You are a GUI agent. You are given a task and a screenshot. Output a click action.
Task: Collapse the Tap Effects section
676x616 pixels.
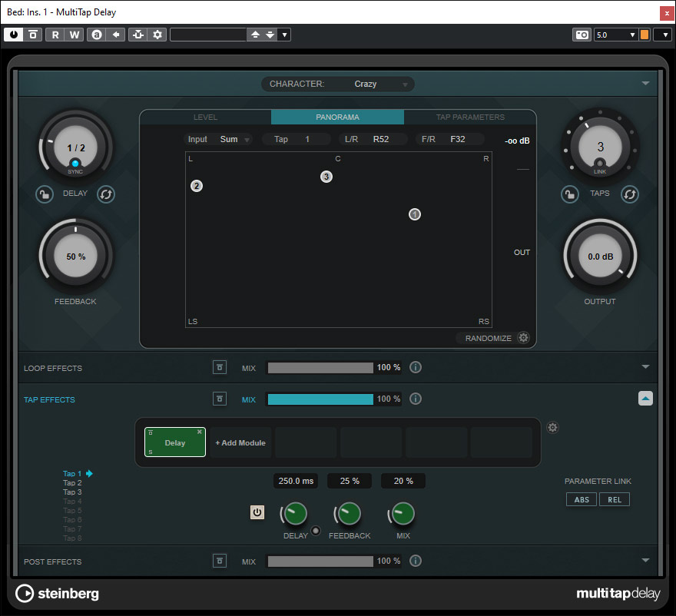[x=645, y=399]
